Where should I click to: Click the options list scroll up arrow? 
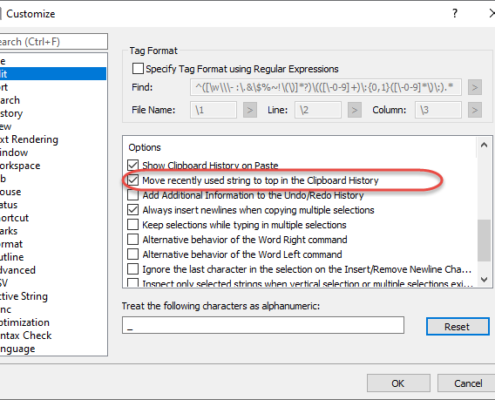point(484,145)
